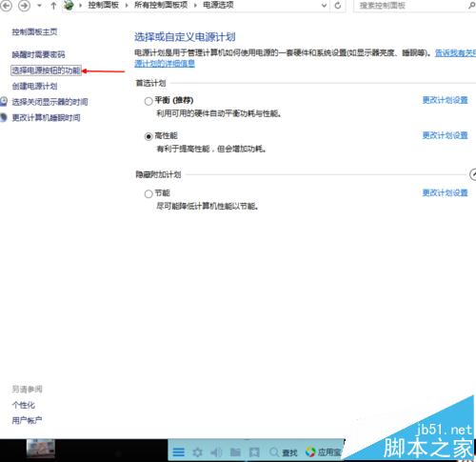Click the text 利用可用的硬件自动平衡功耗与性能。
The width and height of the screenshot is (476, 462).
click(219, 113)
